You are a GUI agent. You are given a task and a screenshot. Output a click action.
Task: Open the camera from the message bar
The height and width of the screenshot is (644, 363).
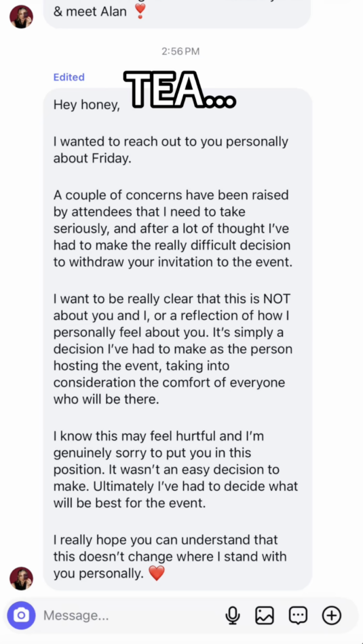(x=22, y=616)
